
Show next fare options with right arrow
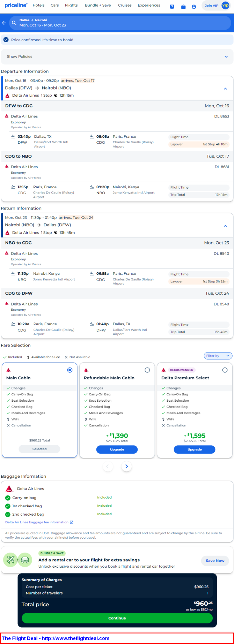pos(126,467)
